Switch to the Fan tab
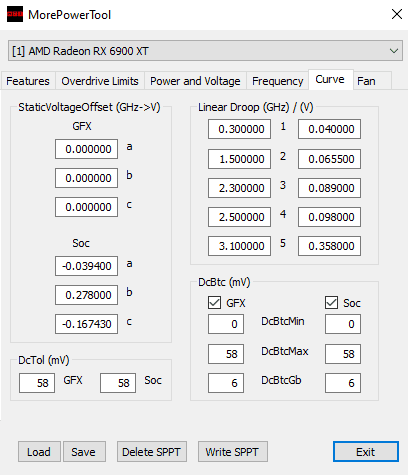This screenshot has height=475, width=408. [372, 81]
